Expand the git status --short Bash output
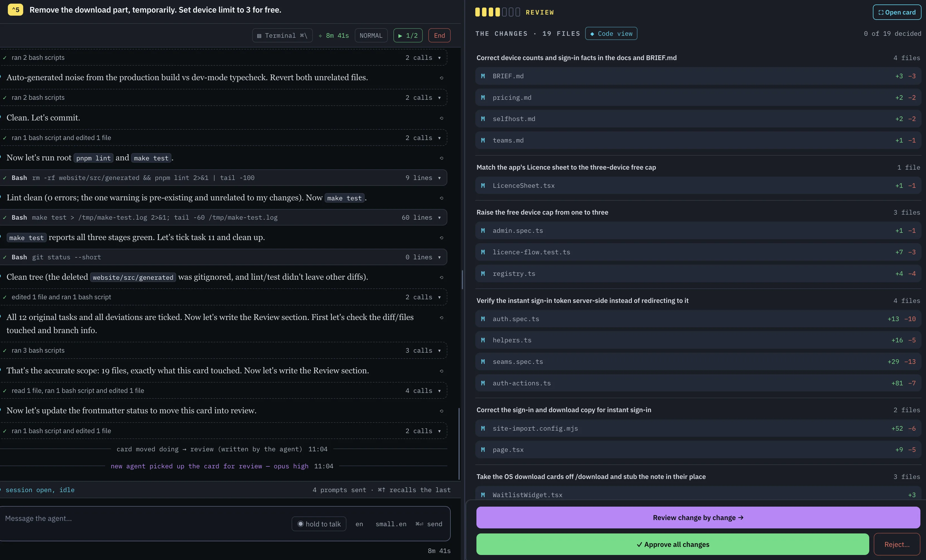Screen dimensions: 926x560 point(224,257)
